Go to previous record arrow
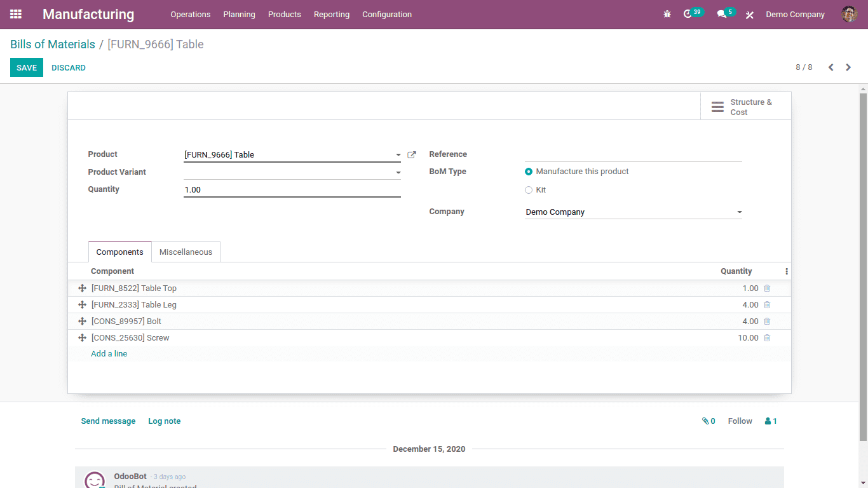The width and height of the screenshot is (868, 488). point(831,67)
